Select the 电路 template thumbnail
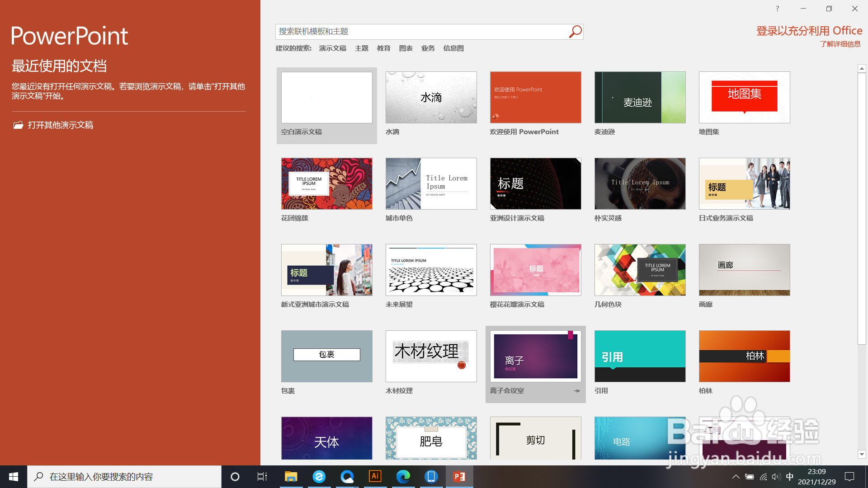The width and height of the screenshot is (868, 488). [x=640, y=438]
